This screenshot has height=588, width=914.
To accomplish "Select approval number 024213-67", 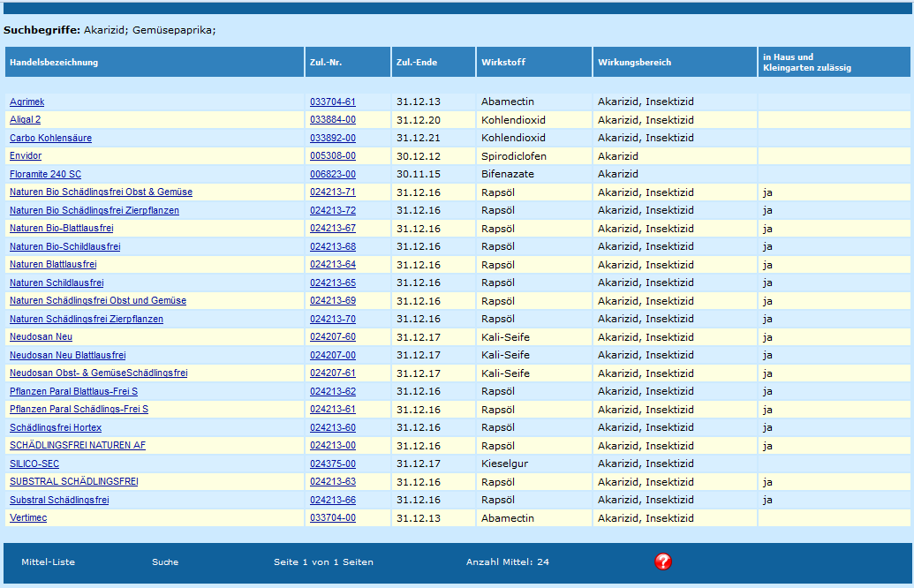I will (x=333, y=228).
